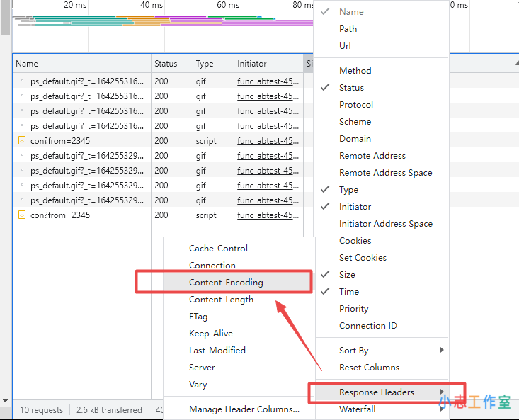The height and width of the screenshot is (420, 519).
Task: Click the first ps_default.gif file icon
Action: click(22, 81)
